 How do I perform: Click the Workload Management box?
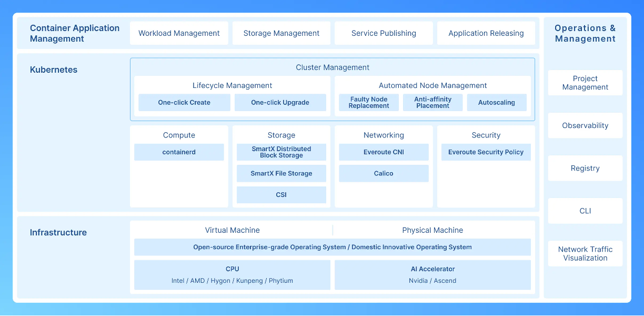[x=179, y=33]
